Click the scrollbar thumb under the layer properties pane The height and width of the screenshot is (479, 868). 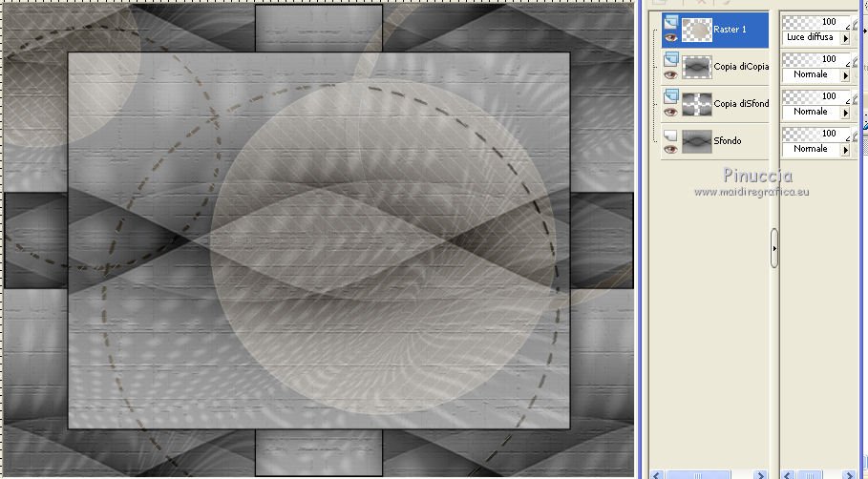coord(810,475)
